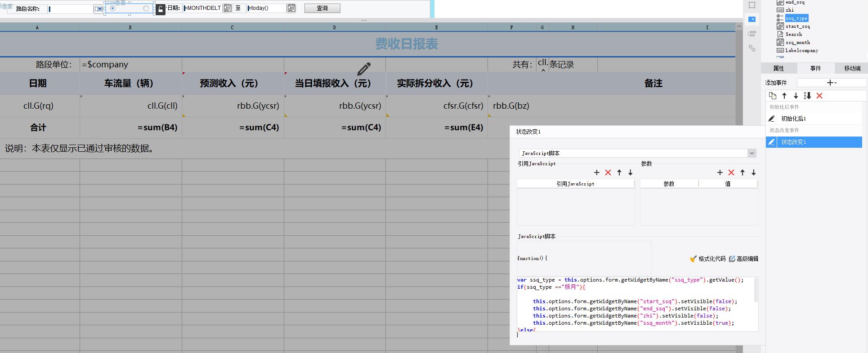Viewport: 868px width, 353px height.
Task: Open the calendar picker beside today() field
Action: [291, 8]
